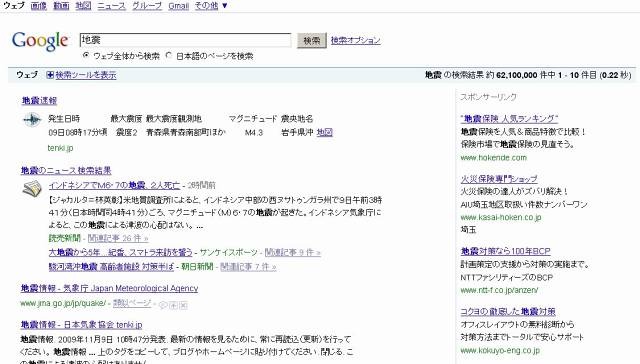Open コクヨの徹底した地震対策 sponsored ad
This screenshot has height=364, width=640.
click(508, 312)
